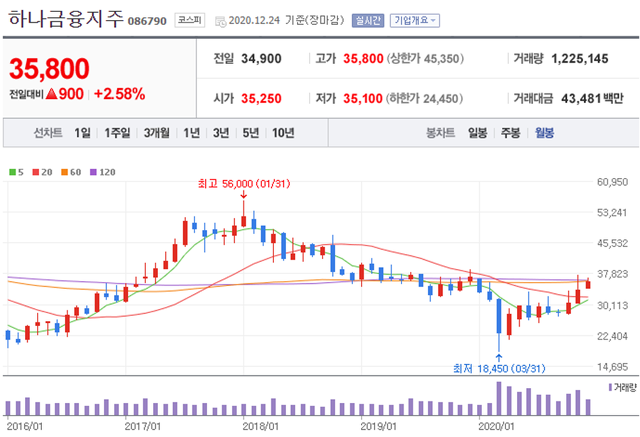This screenshot has width=640, height=437.
Task: Click the 2019/01 axis label
Action: point(378,427)
